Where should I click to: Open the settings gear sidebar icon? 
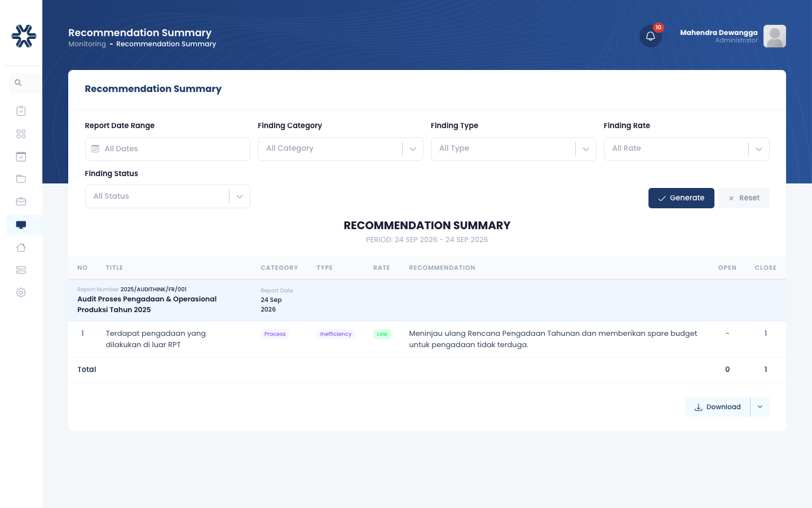coord(21,292)
